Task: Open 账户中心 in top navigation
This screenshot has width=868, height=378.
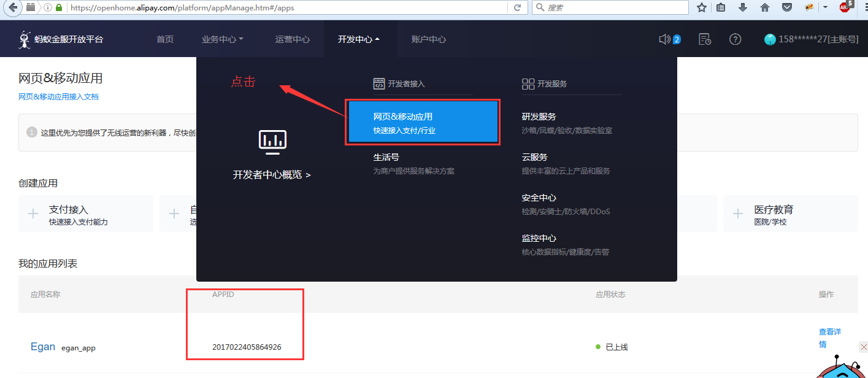Action: (429, 39)
